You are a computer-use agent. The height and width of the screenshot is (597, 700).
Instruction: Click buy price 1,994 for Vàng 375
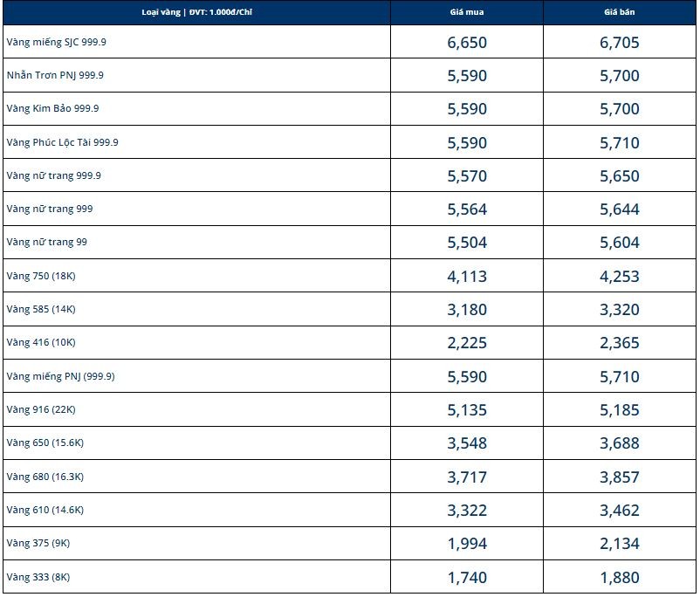pyautogui.click(x=467, y=544)
